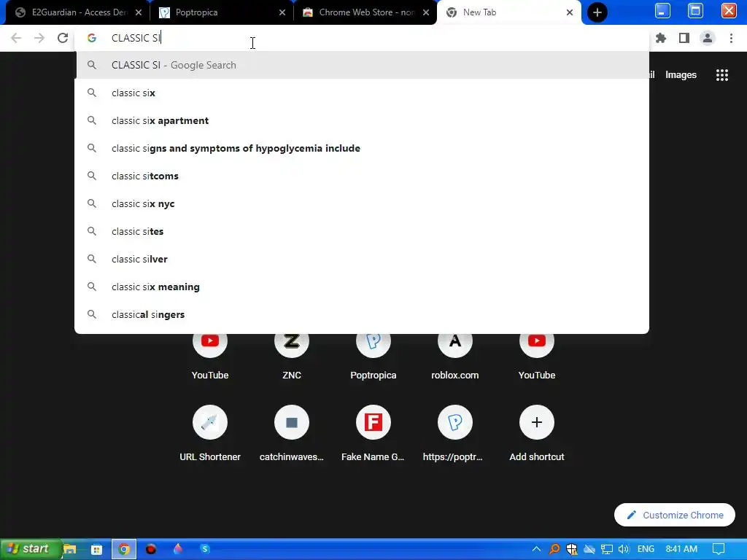Select the hypoglycemia signs and symptoms suggestion

coord(362,148)
